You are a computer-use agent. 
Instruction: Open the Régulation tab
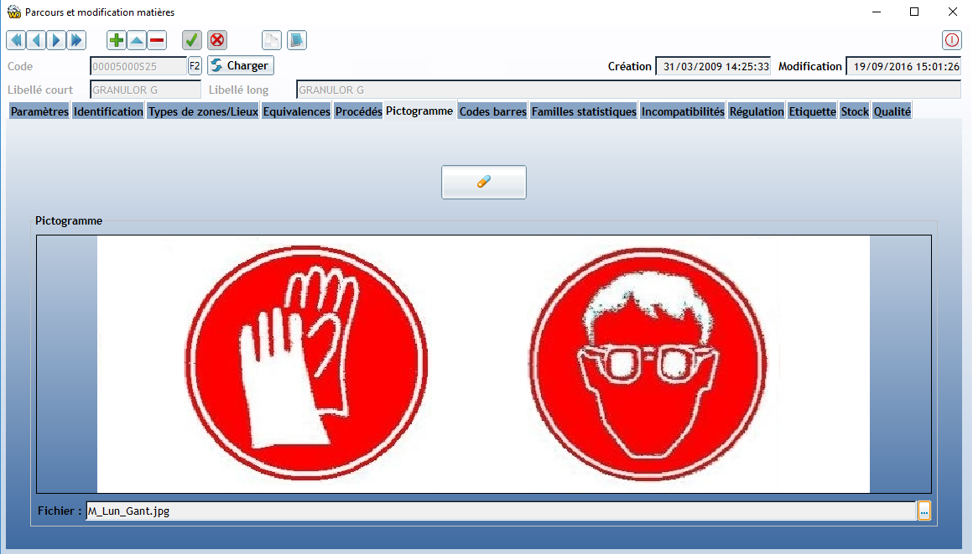click(756, 112)
